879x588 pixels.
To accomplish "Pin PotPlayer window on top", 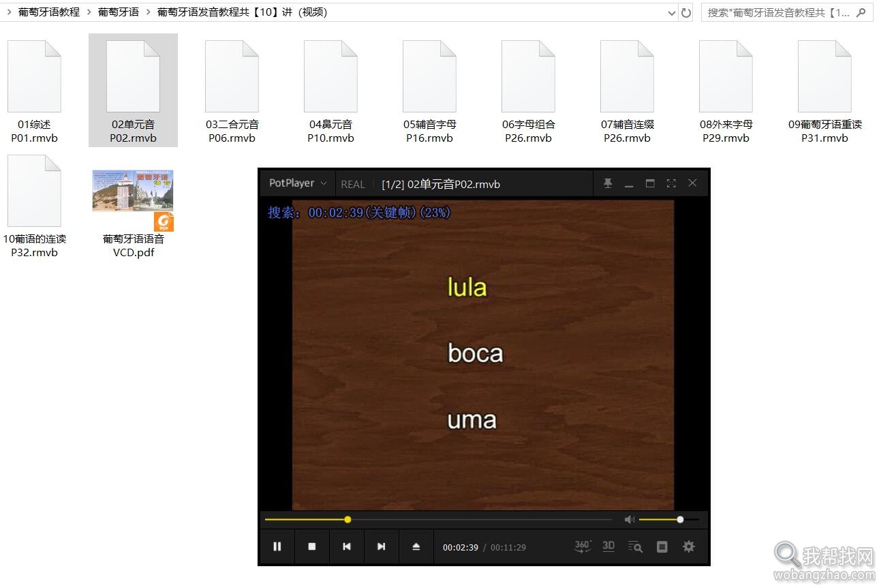I will (x=608, y=183).
